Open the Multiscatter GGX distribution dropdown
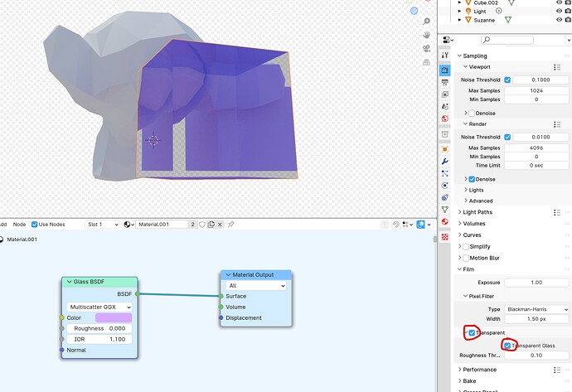572x392 pixels. pyautogui.click(x=99, y=307)
